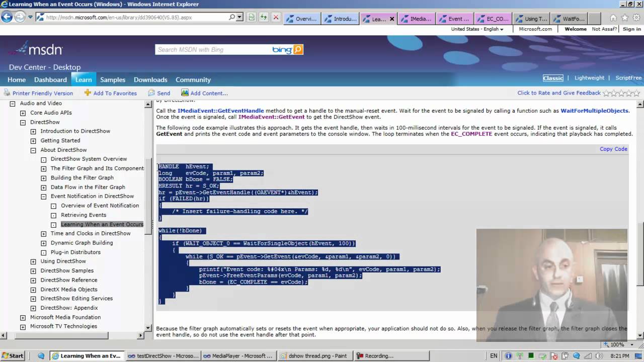The image size is (644, 362).
Task: Switch to the 'WaitFo...' browser tab
Action: point(569,19)
